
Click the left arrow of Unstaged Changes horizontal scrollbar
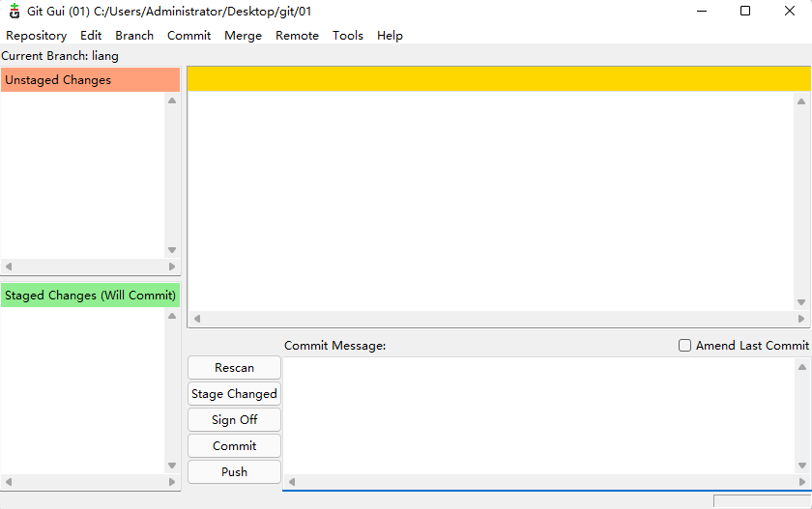[9, 267]
